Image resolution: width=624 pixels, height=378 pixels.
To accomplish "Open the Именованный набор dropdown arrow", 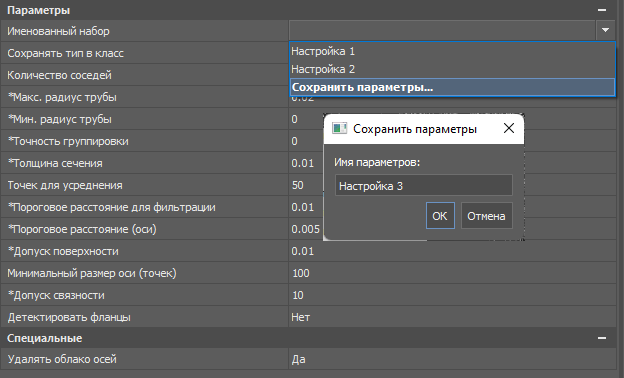I will [x=605, y=31].
